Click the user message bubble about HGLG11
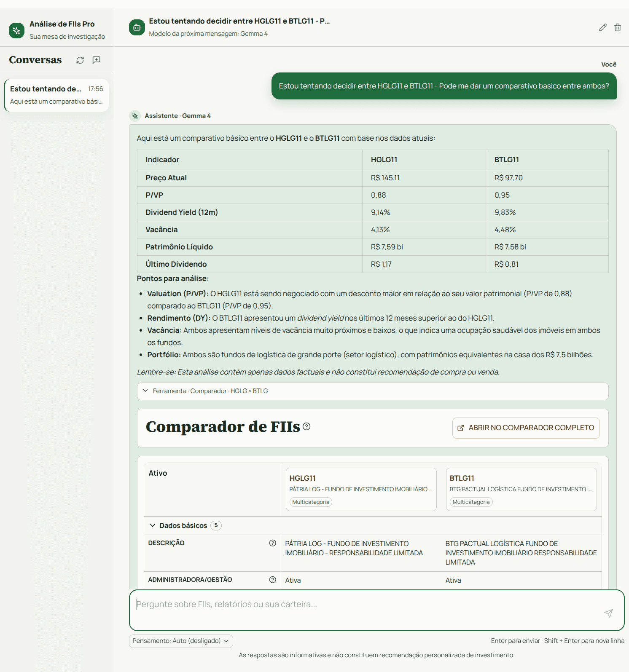The height and width of the screenshot is (672, 629). [x=444, y=86]
